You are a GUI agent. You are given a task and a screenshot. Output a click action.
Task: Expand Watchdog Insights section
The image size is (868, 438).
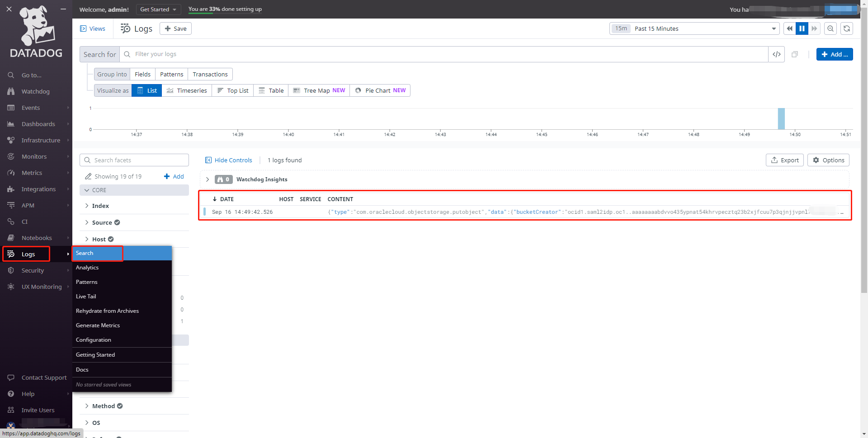pos(208,179)
